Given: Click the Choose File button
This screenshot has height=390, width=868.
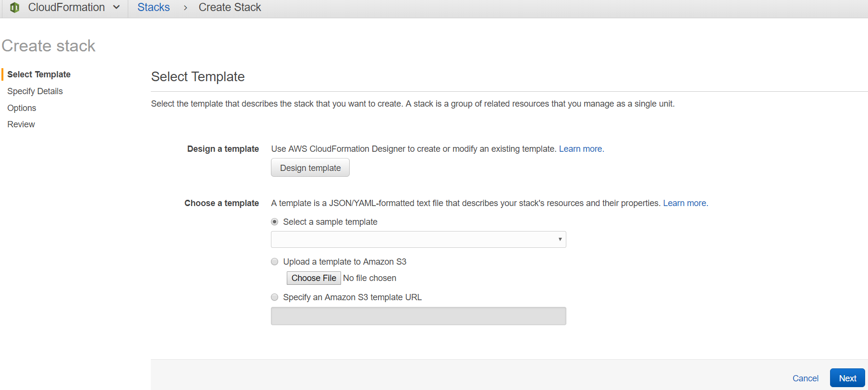Looking at the screenshot, I should click(314, 278).
